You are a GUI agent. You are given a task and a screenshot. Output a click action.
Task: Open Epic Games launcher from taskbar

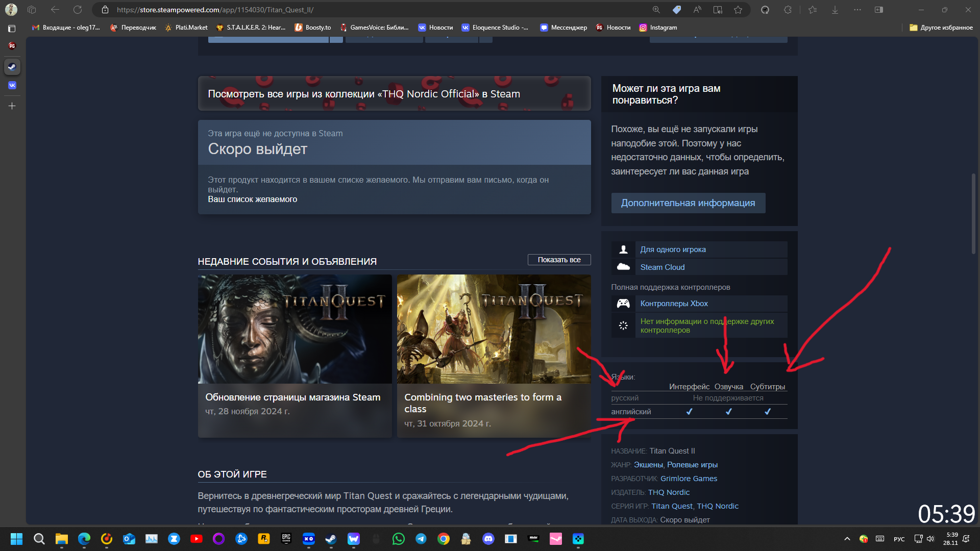pos(286,539)
